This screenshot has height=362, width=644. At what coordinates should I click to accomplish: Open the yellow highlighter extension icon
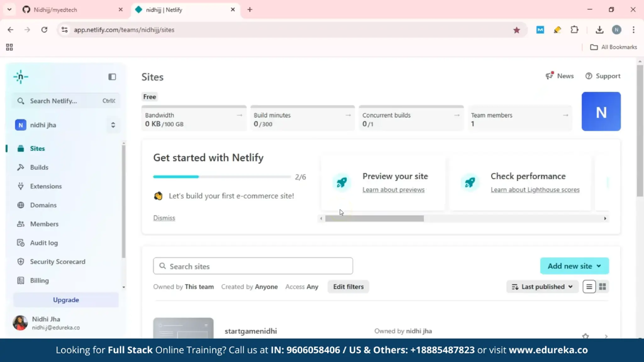pos(557,30)
